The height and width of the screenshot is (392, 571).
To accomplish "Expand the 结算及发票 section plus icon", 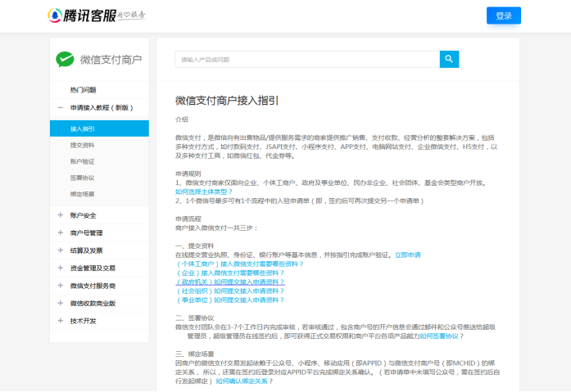I will click(61, 250).
